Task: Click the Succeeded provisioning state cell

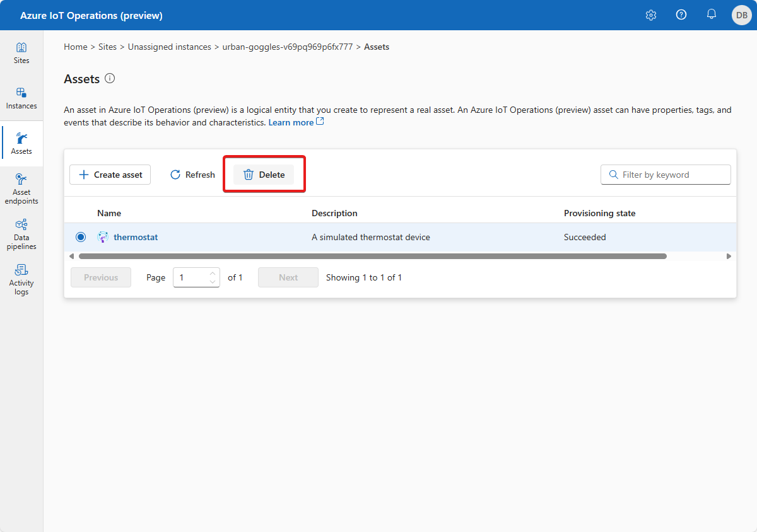Action: 585,237
